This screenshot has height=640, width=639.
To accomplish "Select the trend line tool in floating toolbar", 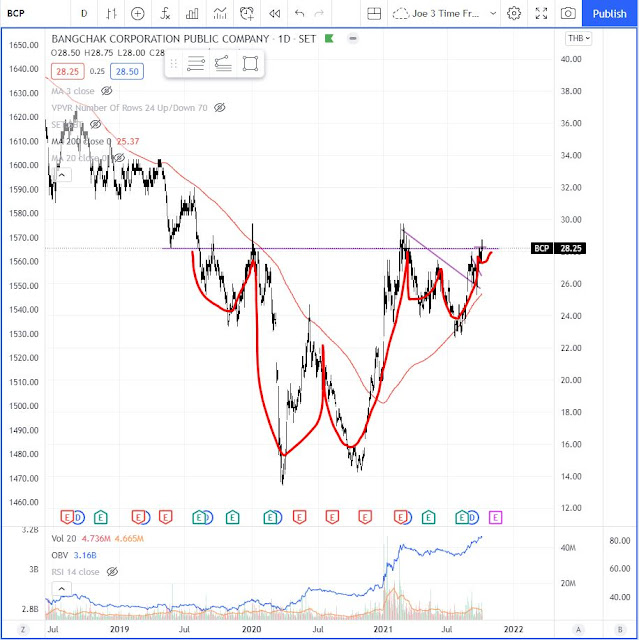I will point(223,64).
